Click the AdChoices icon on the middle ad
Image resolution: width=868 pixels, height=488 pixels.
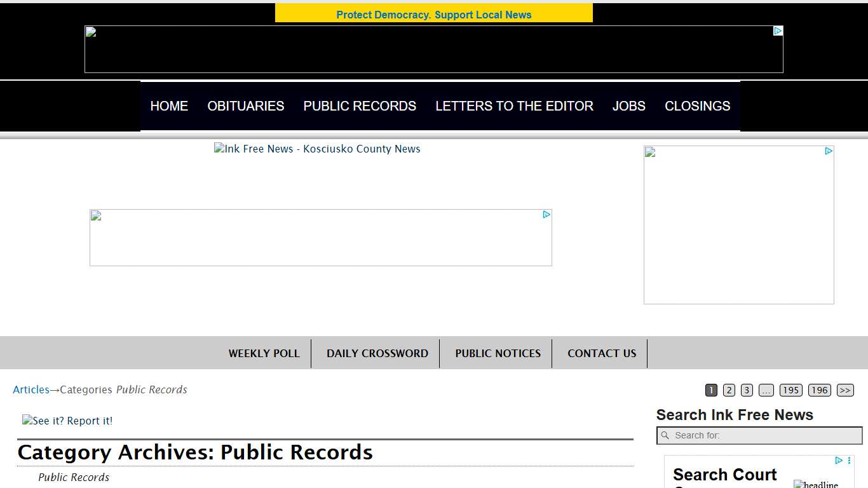(x=546, y=215)
